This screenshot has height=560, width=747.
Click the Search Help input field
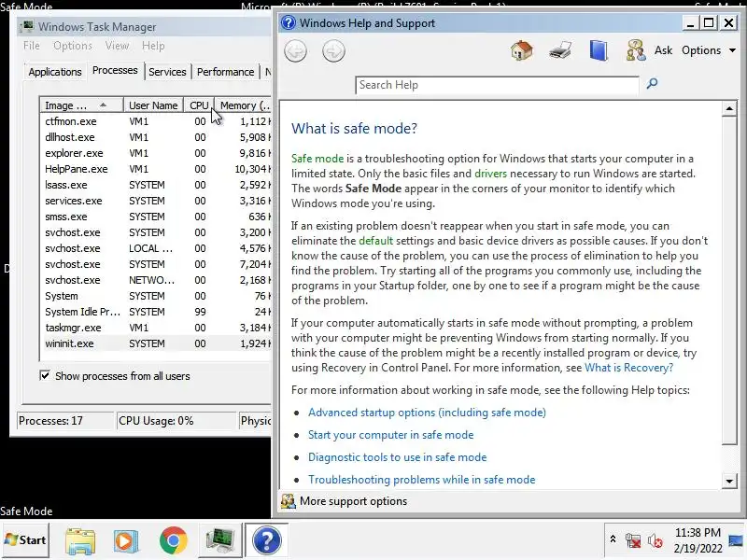(497, 85)
